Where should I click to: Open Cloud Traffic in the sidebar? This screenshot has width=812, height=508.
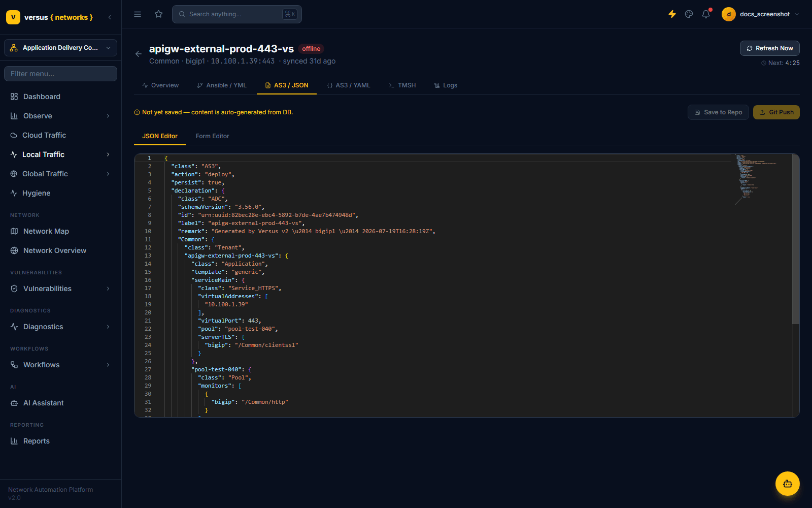61,135
